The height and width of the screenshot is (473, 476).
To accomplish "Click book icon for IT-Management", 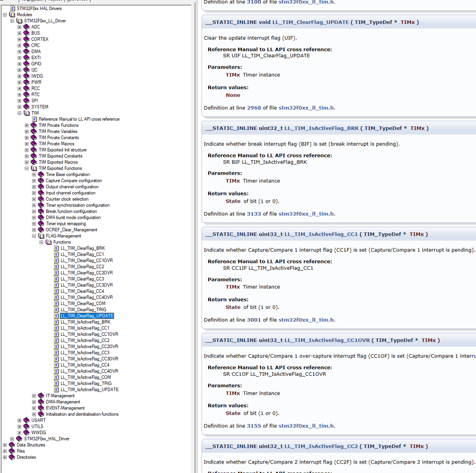I will (x=41, y=396).
